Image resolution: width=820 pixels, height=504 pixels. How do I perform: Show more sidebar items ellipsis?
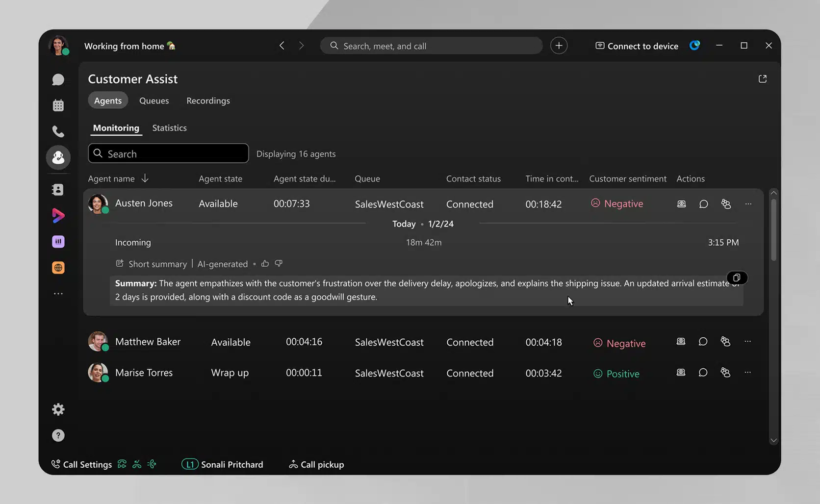click(58, 294)
